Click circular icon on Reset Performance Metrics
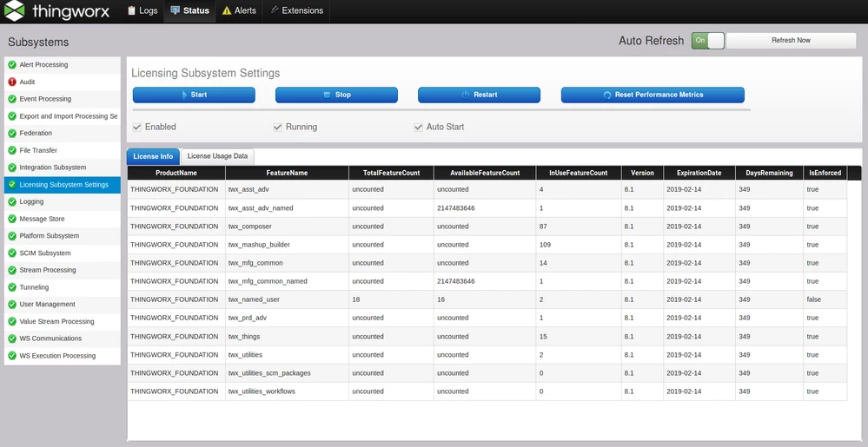The width and height of the screenshot is (868, 447). (607, 95)
